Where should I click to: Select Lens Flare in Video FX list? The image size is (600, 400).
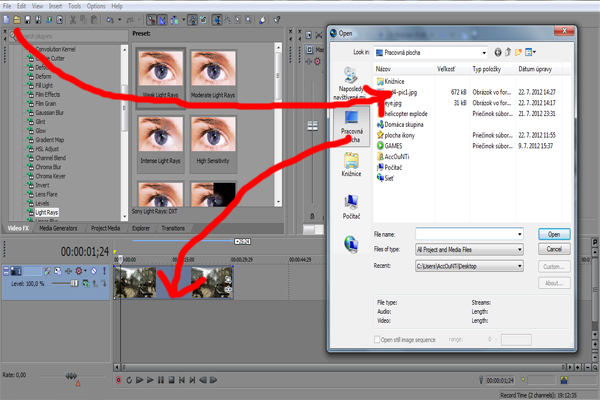point(46,194)
